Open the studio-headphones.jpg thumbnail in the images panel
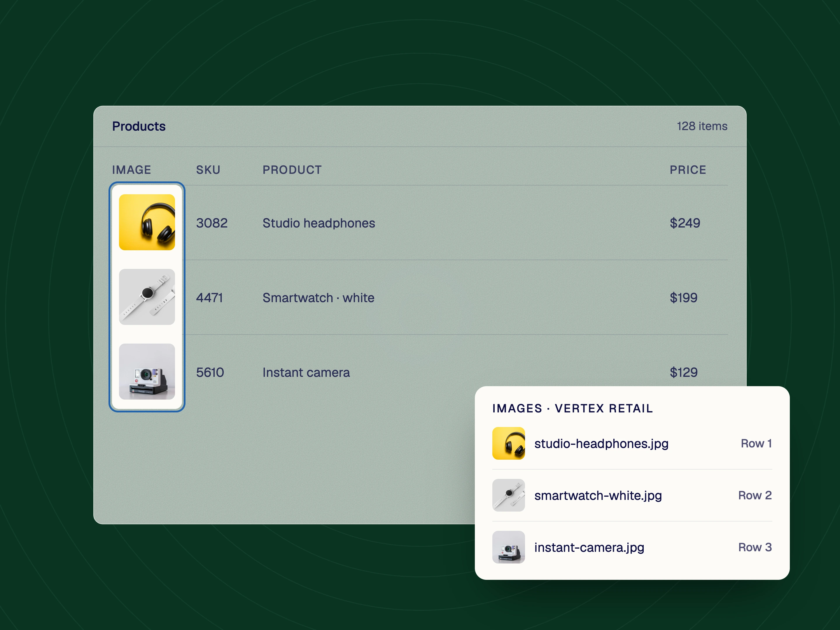Viewport: 840px width, 630px height. 508,443
